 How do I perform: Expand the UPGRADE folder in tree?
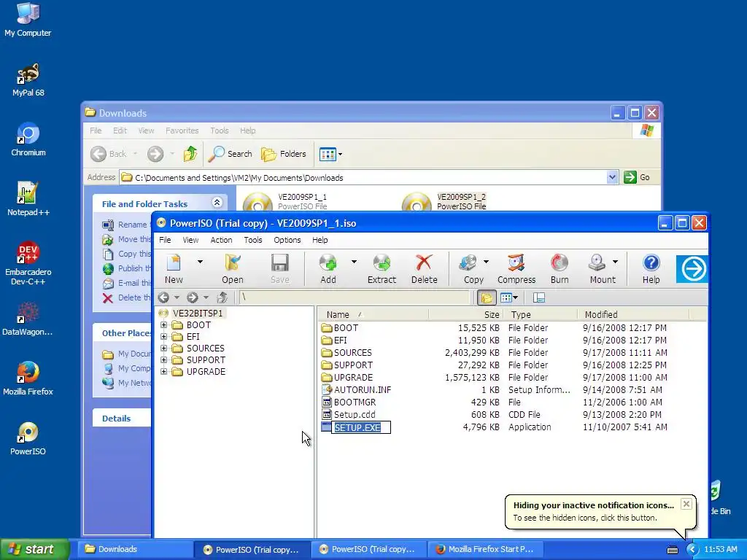click(x=164, y=371)
